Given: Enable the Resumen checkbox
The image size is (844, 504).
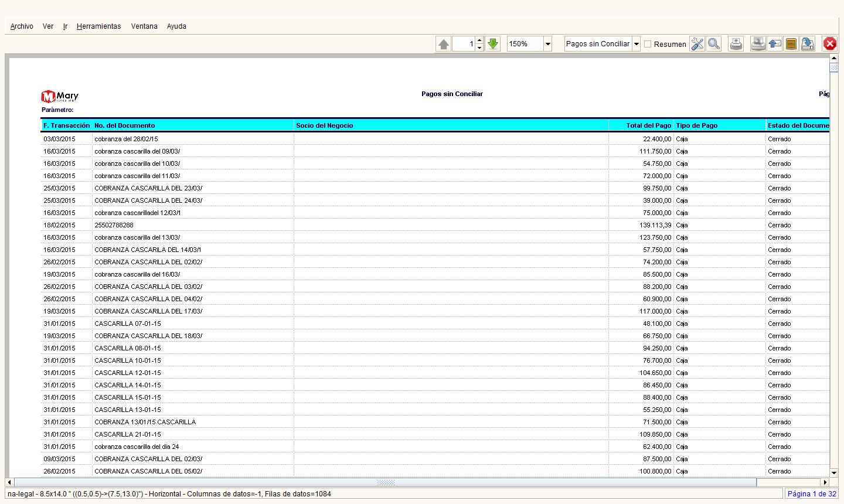Looking at the screenshot, I should pyautogui.click(x=648, y=44).
